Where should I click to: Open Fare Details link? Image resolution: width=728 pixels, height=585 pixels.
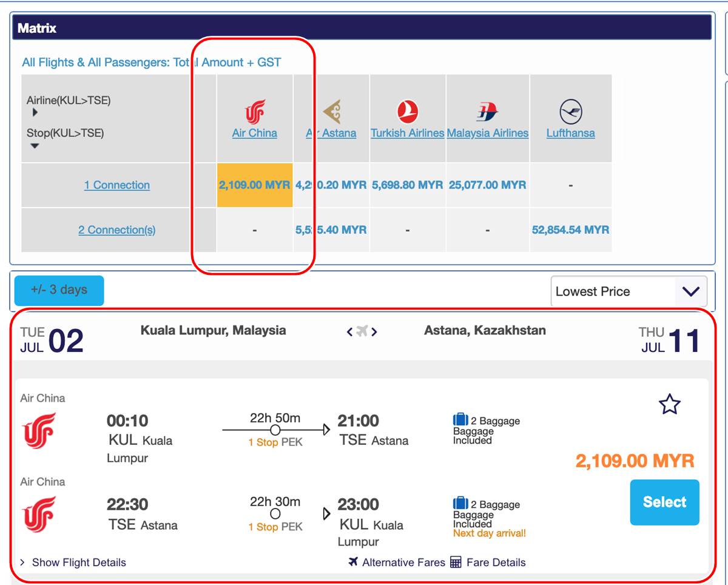click(496, 563)
